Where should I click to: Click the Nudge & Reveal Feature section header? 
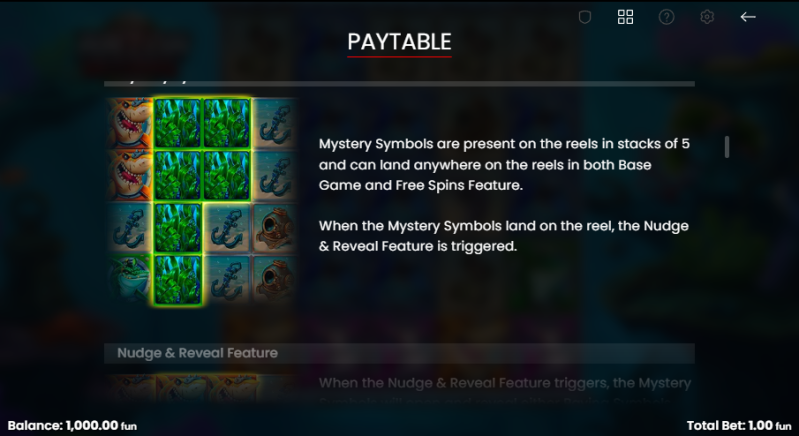(399, 353)
